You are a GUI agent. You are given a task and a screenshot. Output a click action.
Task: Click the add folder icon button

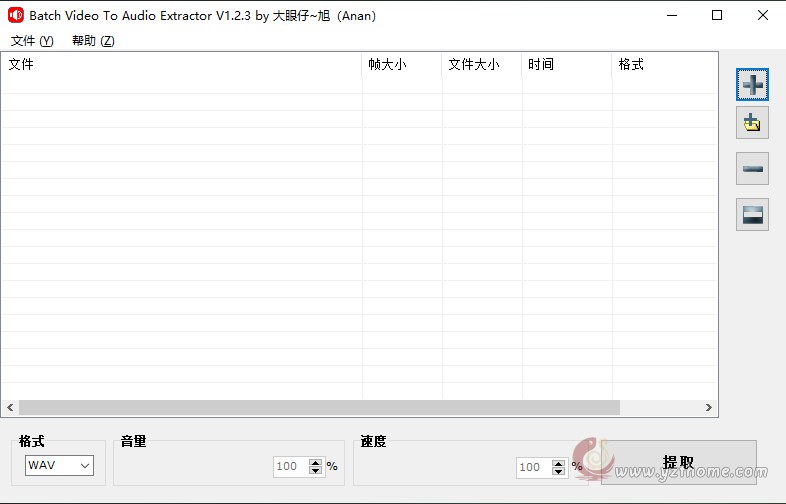[752, 123]
